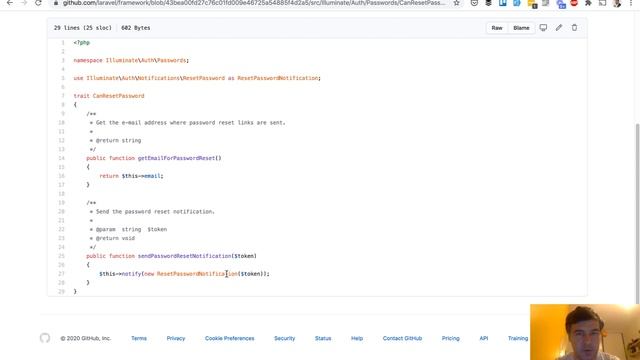This screenshot has height=360, width=640.
Task: Click the '29 lines (25 sloc)' text
Action: [82, 28]
